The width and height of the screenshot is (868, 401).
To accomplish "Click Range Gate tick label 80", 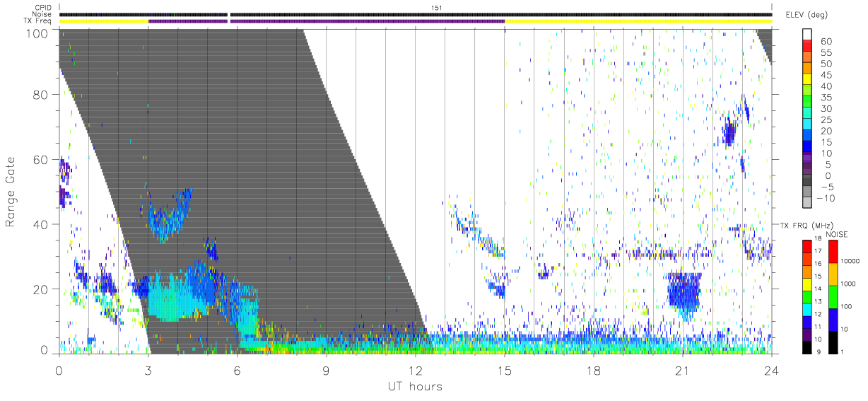I will click(x=41, y=95).
